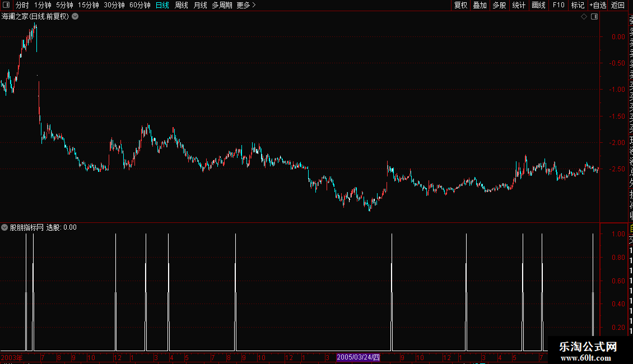The image size is (633, 364).
Task: Click the 选股: 0.00 indicator value
Action: click(x=62, y=227)
